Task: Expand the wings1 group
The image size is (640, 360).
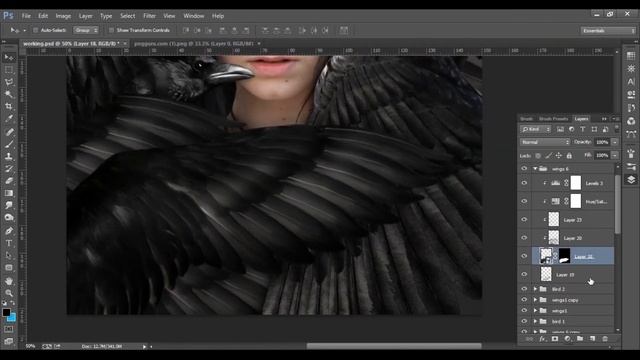Action: pos(535,311)
